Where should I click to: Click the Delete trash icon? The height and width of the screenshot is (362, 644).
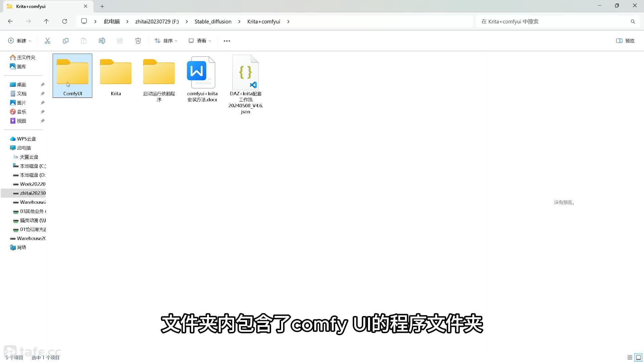pos(138,41)
